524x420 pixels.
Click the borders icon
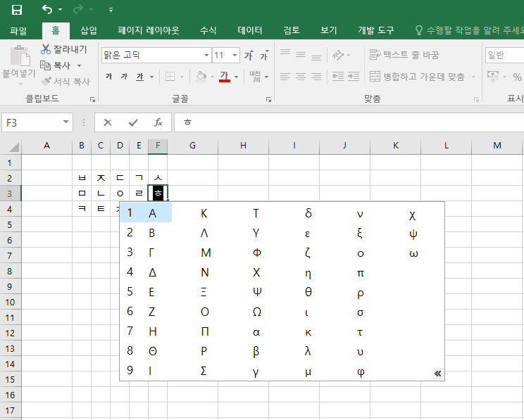point(170,77)
